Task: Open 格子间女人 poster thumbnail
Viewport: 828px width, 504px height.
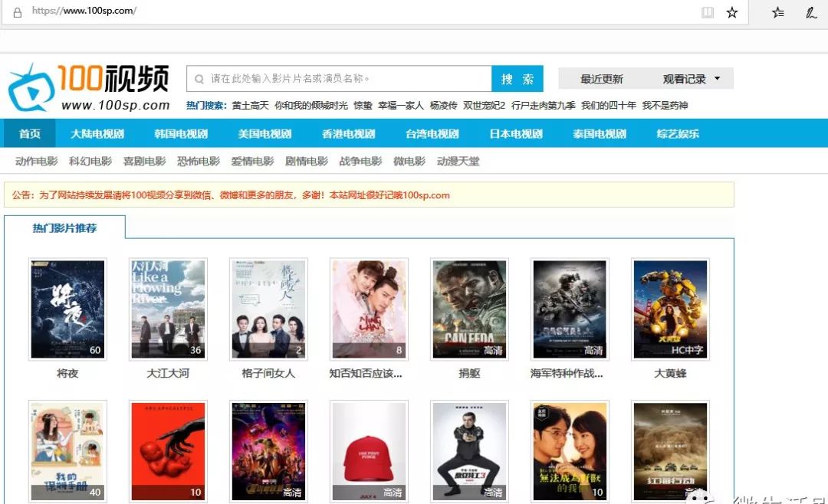Action: 268,309
